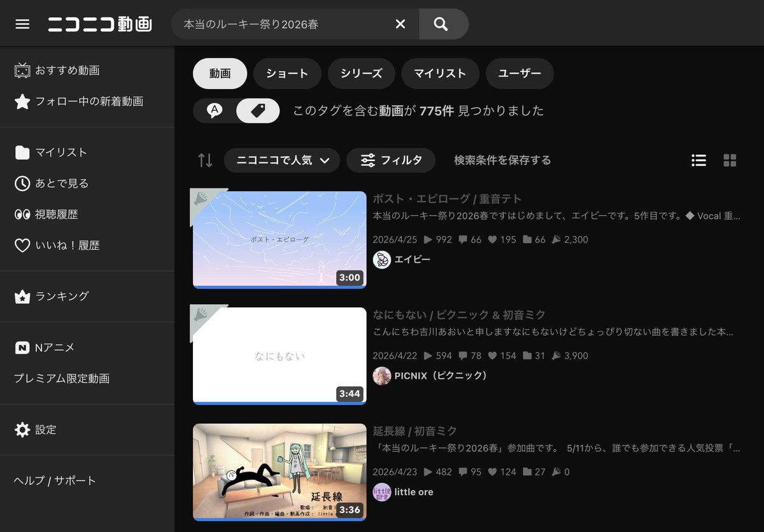Image resolution: width=764 pixels, height=532 pixels.
Task: Click 2026/4/25 upload date
Action: click(395, 240)
